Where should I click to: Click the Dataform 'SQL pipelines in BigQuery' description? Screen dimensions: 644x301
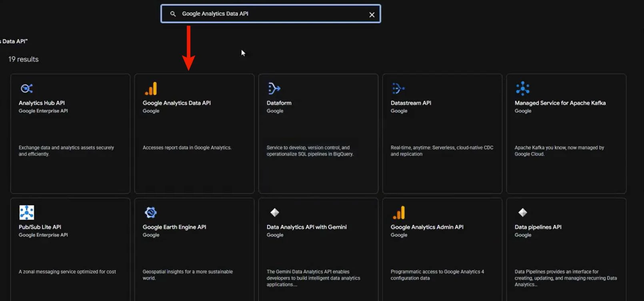(x=310, y=151)
